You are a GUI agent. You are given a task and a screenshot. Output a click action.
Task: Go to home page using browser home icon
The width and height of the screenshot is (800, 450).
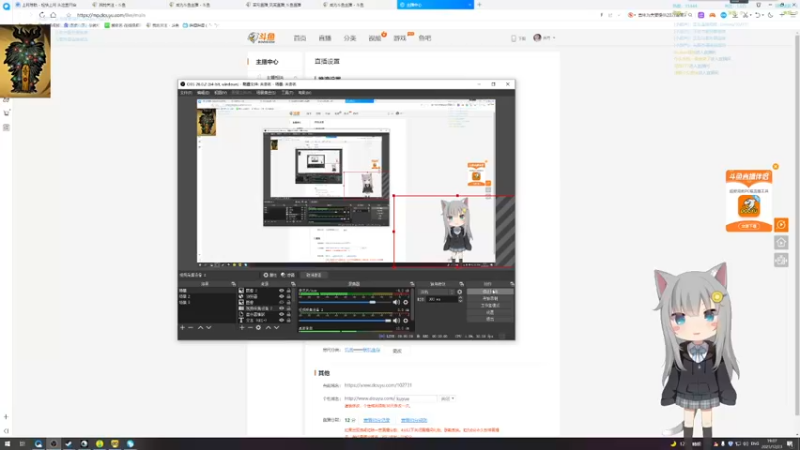(53, 15)
